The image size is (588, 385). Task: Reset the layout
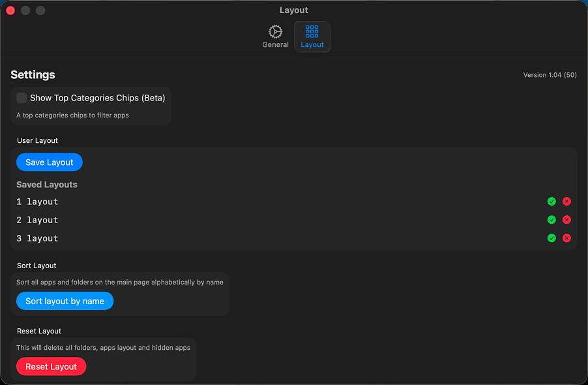click(51, 366)
